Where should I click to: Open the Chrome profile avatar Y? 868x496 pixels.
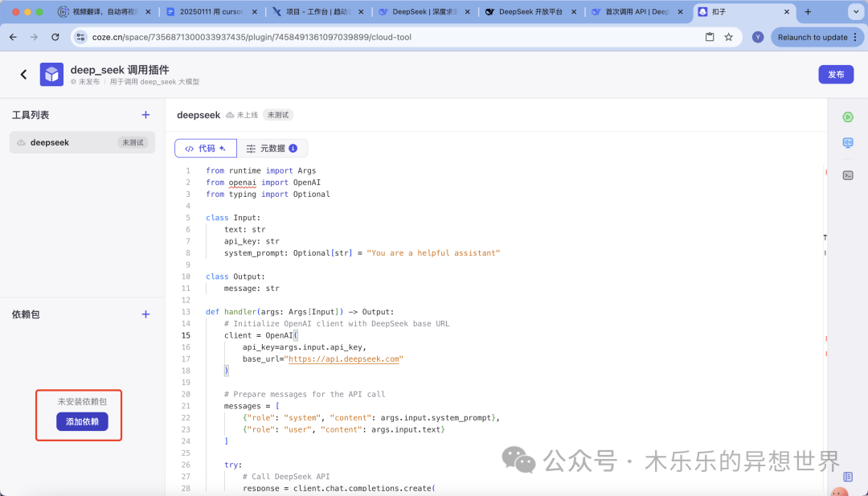pos(758,37)
